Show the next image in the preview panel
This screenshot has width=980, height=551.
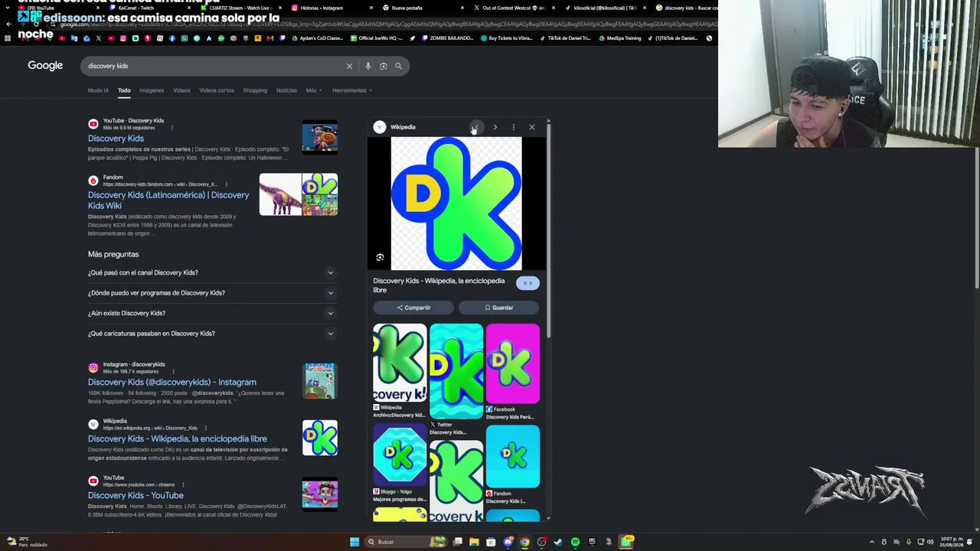pos(495,127)
